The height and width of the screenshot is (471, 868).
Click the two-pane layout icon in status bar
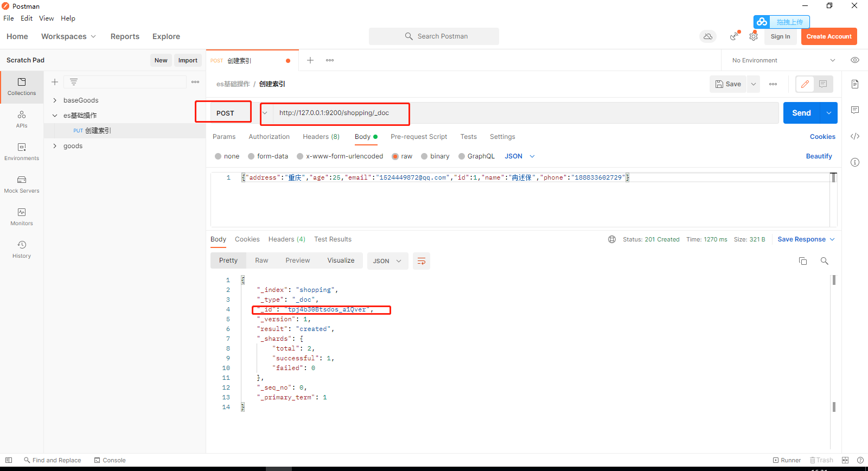845,460
